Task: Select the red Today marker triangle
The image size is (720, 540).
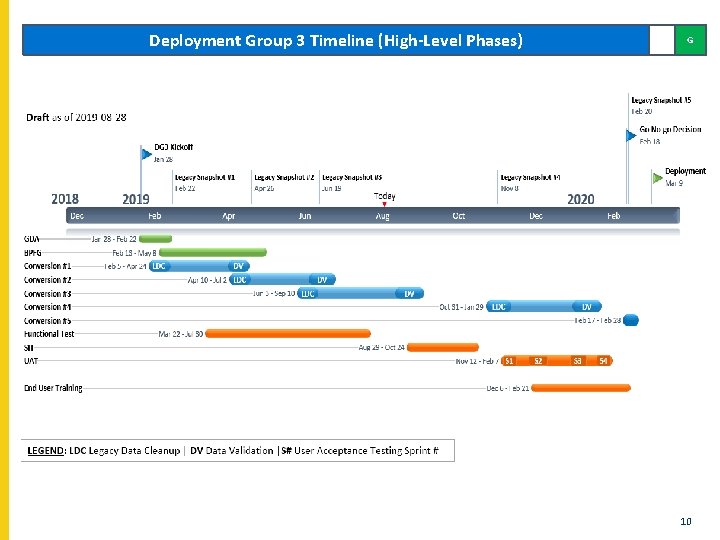Action: click(384, 204)
